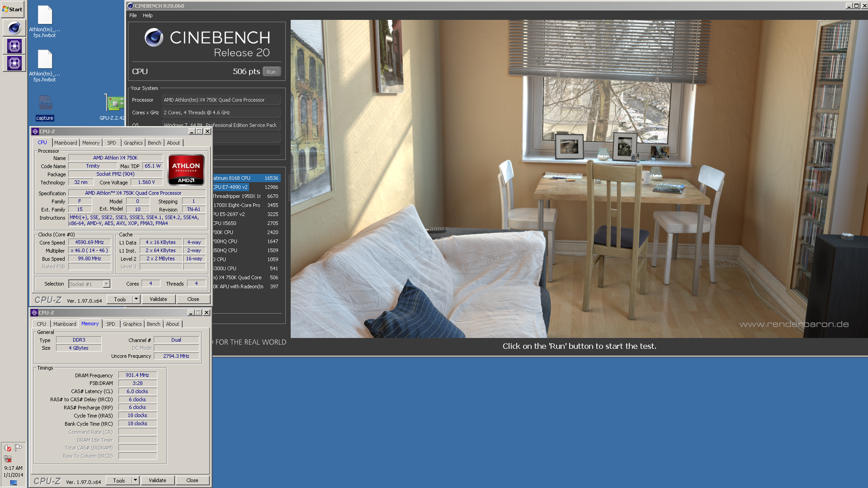Screen dimensions: 868x488
Task: Click Tools button in lower CPU-Z
Action: tap(119, 480)
